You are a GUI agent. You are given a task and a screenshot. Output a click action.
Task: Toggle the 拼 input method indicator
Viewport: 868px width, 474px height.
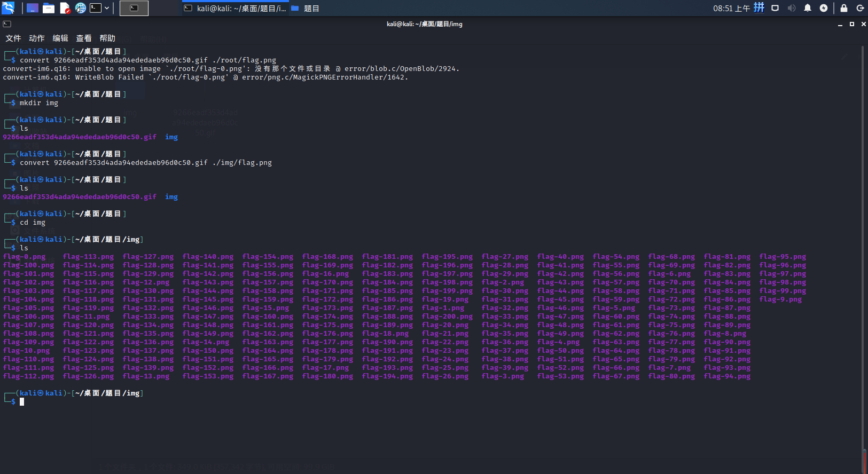tap(759, 7)
